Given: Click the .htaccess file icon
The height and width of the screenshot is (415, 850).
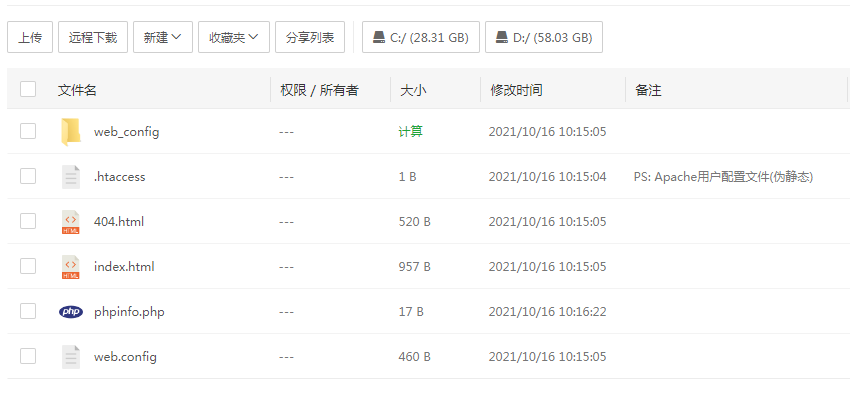Looking at the screenshot, I should pos(71,177).
